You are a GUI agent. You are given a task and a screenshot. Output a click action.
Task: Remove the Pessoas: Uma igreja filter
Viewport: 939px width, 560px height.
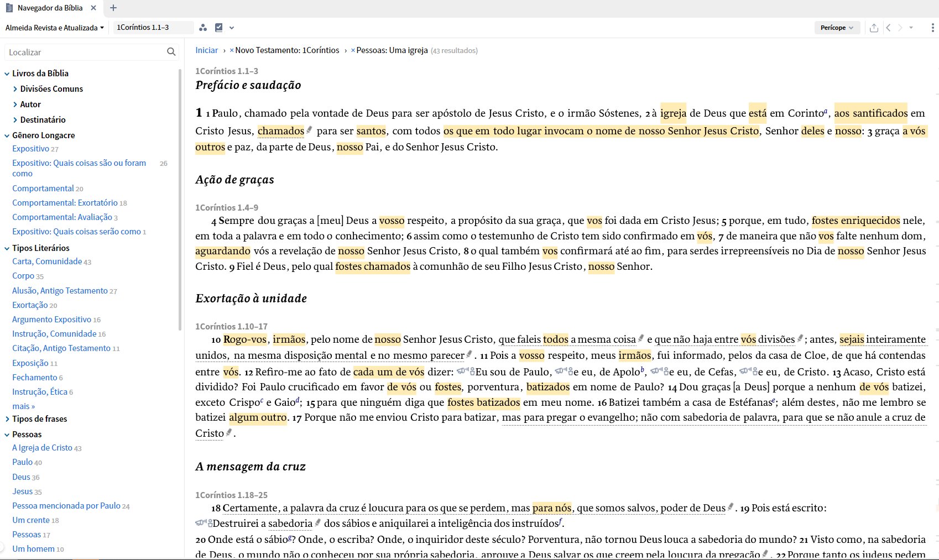coord(353,50)
